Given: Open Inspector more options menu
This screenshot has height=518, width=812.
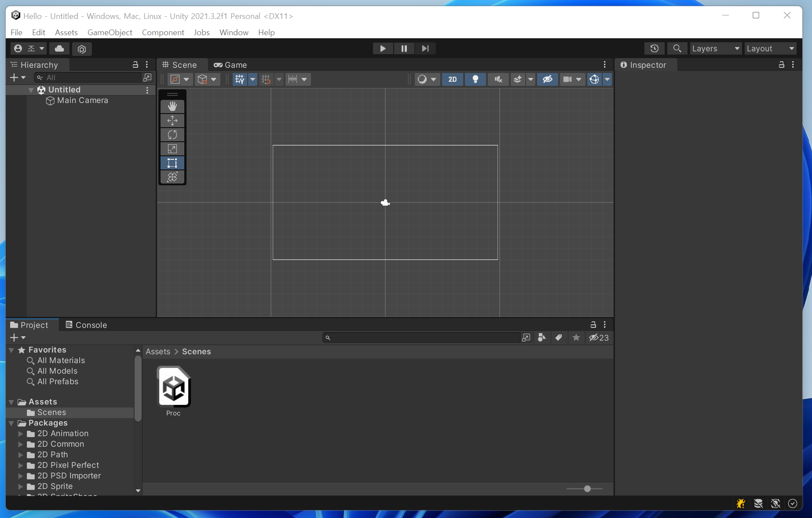Looking at the screenshot, I should [793, 65].
